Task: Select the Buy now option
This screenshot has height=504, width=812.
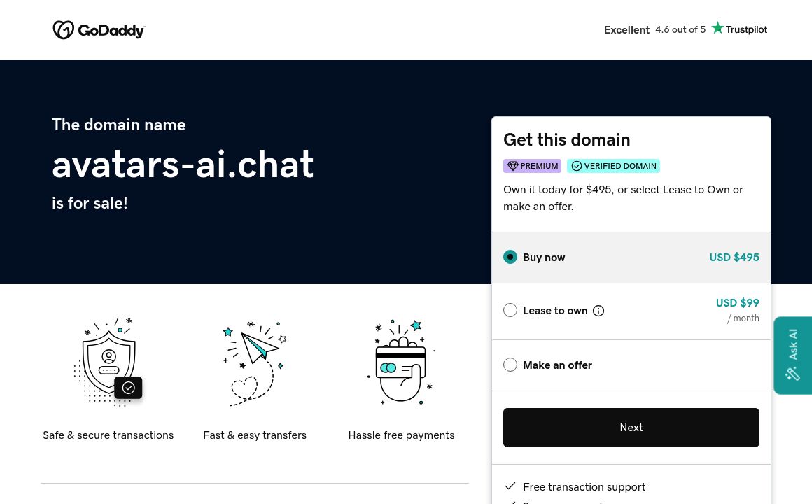Action: (x=510, y=257)
